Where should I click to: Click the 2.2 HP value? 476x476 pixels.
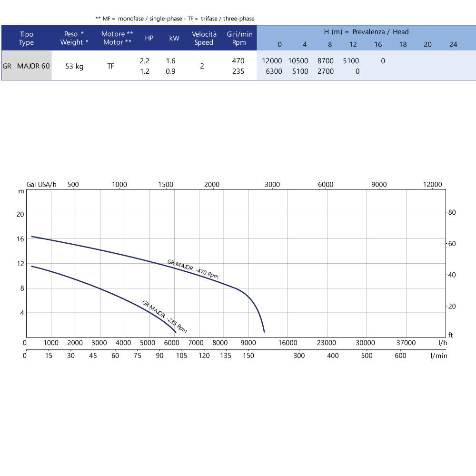click(145, 61)
